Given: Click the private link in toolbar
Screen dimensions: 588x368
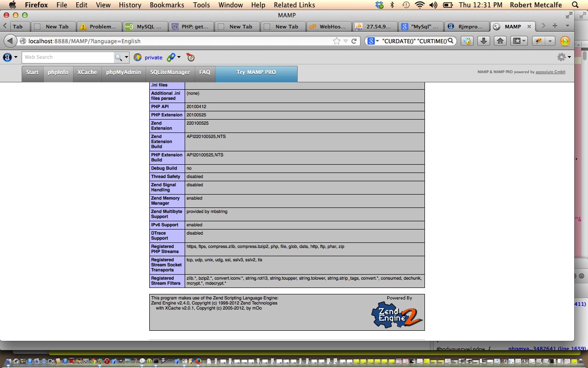Looking at the screenshot, I should pyautogui.click(x=153, y=57).
